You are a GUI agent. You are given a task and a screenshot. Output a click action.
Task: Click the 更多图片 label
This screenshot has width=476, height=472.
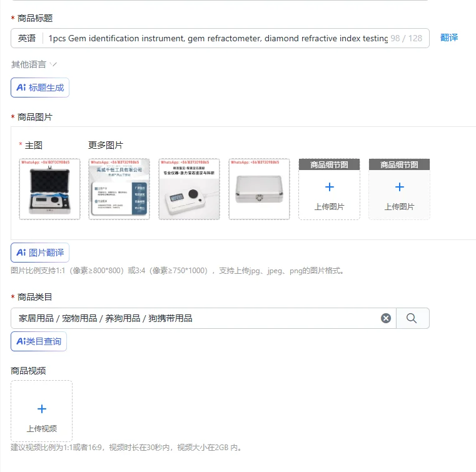pyautogui.click(x=105, y=145)
